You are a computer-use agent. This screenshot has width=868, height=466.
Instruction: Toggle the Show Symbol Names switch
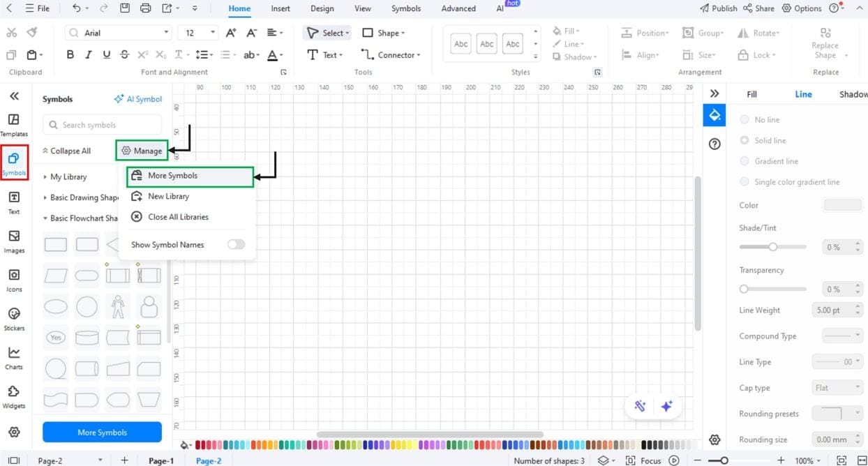click(237, 245)
